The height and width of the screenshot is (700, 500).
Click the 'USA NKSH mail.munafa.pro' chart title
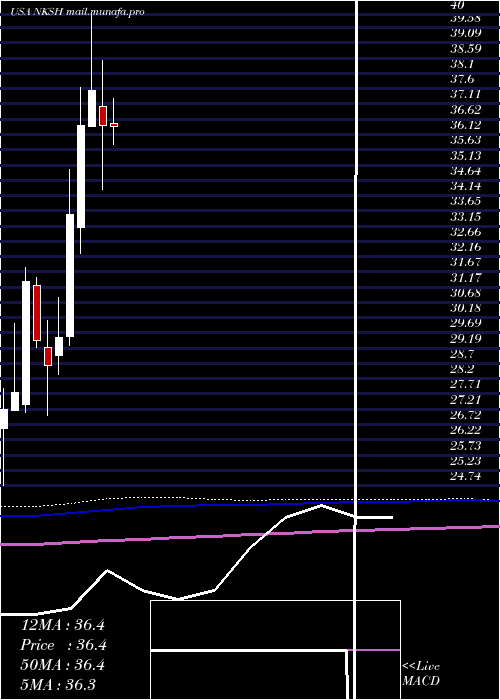click(x=78, y=12)
